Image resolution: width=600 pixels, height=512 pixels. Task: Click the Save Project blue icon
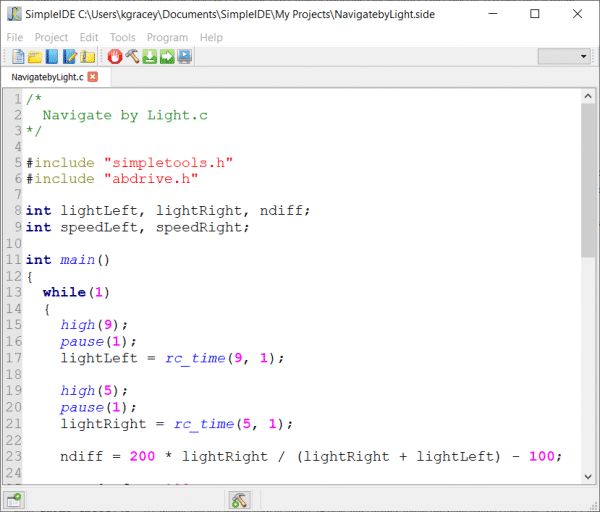52,56
